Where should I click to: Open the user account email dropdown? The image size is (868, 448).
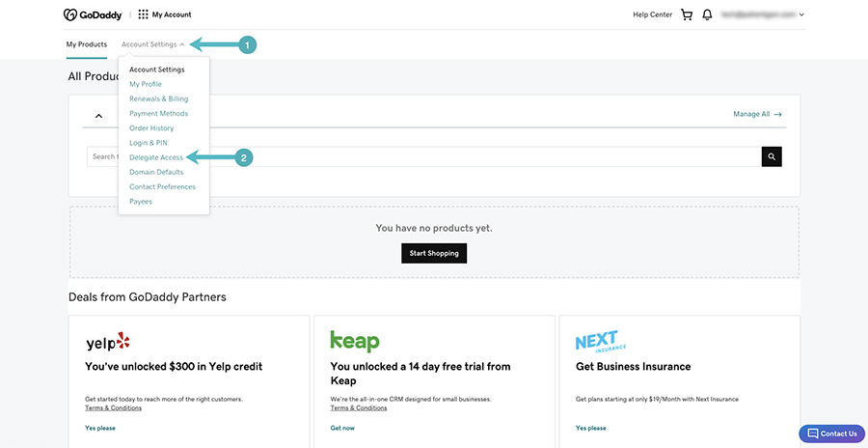click(x=762, y=14)
